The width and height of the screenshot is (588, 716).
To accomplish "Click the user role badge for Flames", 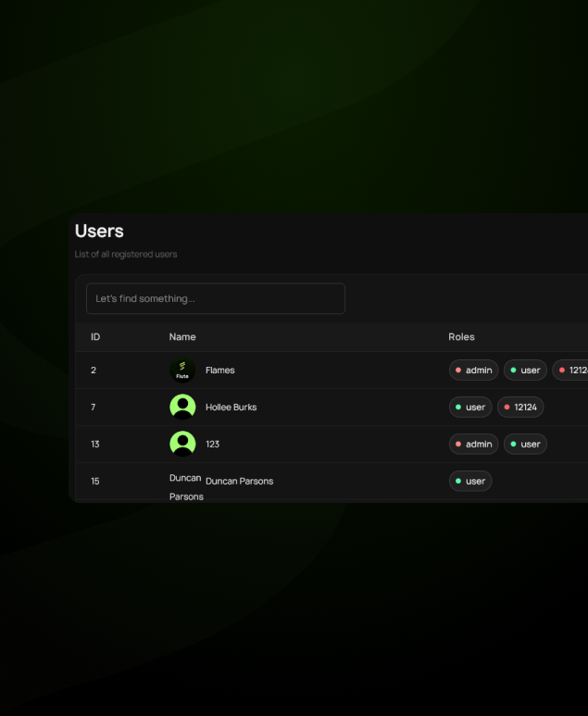I will tap(525, 371).
